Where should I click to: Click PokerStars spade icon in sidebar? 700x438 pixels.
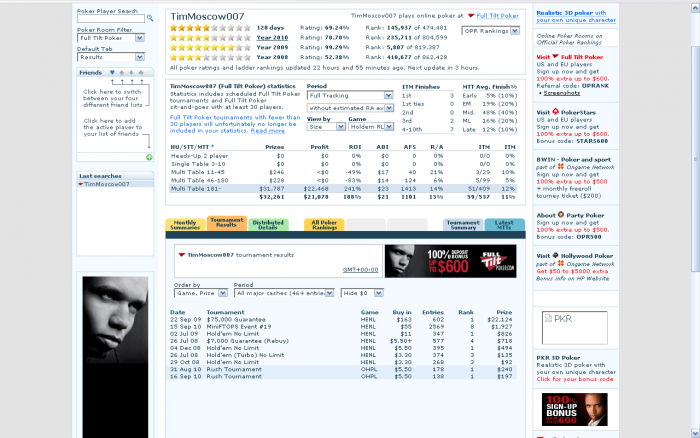point(555,112)
